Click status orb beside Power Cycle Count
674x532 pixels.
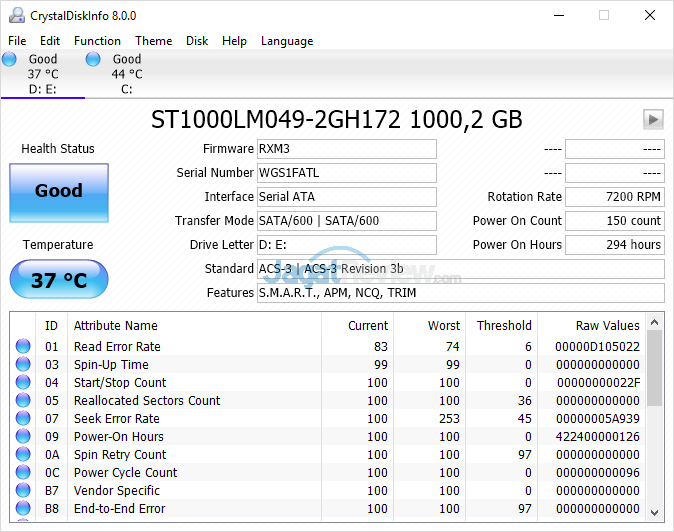(23, 473)
